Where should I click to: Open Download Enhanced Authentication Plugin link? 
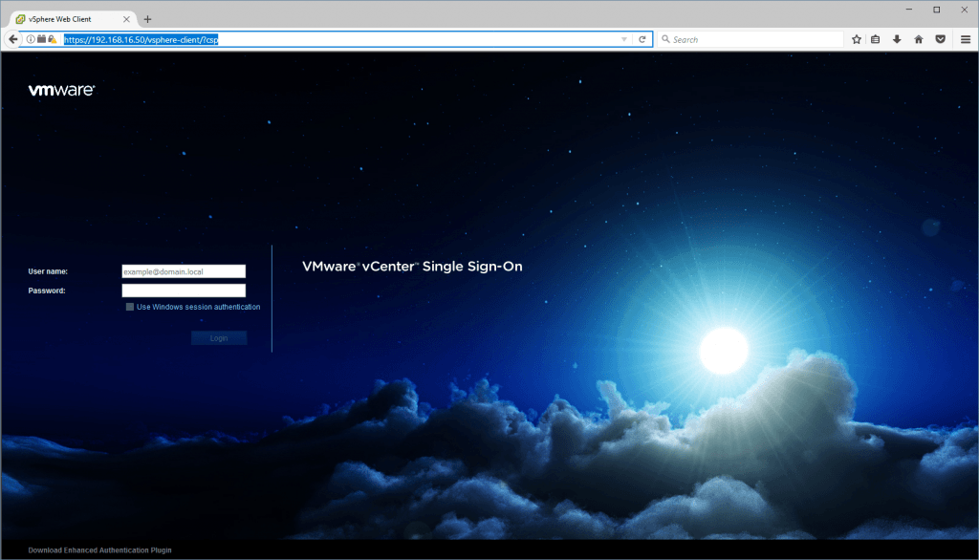[x=99, y=550]
